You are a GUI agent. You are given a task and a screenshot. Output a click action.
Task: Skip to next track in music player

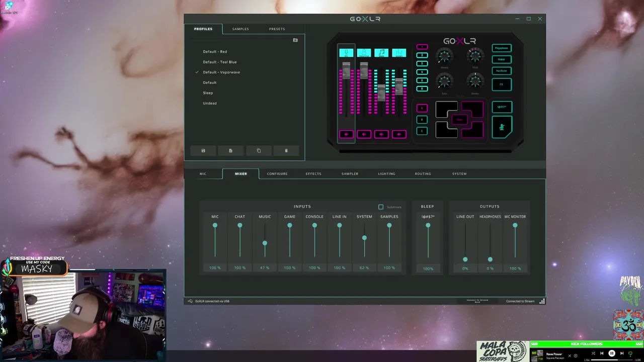(x=622, y=353)
